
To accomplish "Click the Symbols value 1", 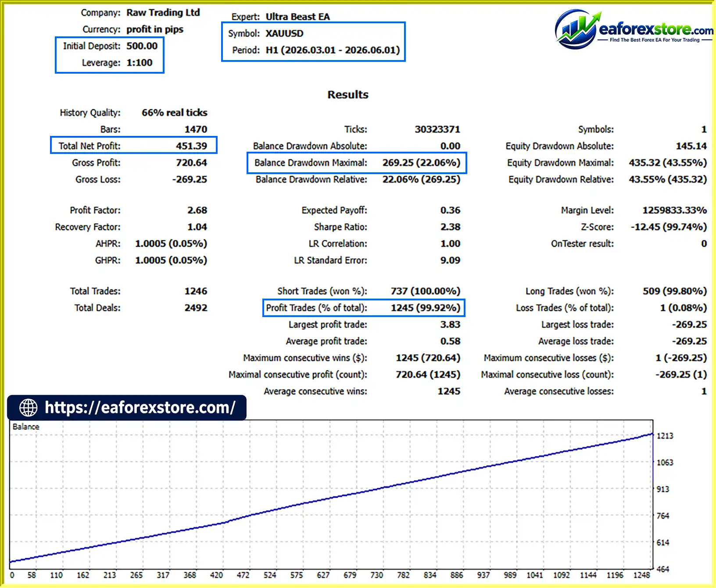I will (704, 129).
